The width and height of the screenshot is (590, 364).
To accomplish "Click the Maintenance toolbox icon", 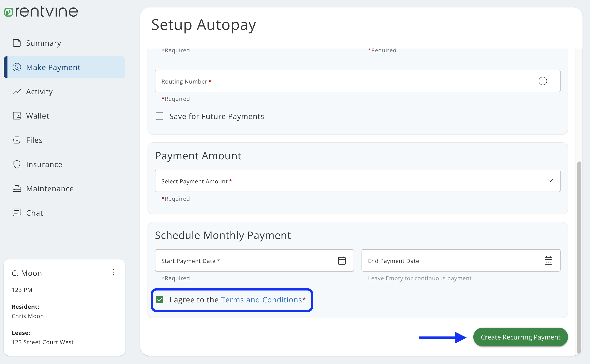I will coord(17,189).
